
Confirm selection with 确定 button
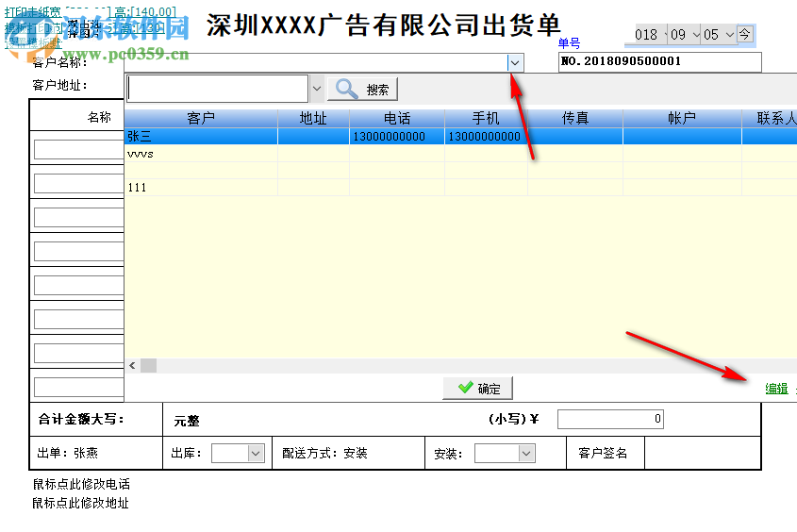click(478, 389)
